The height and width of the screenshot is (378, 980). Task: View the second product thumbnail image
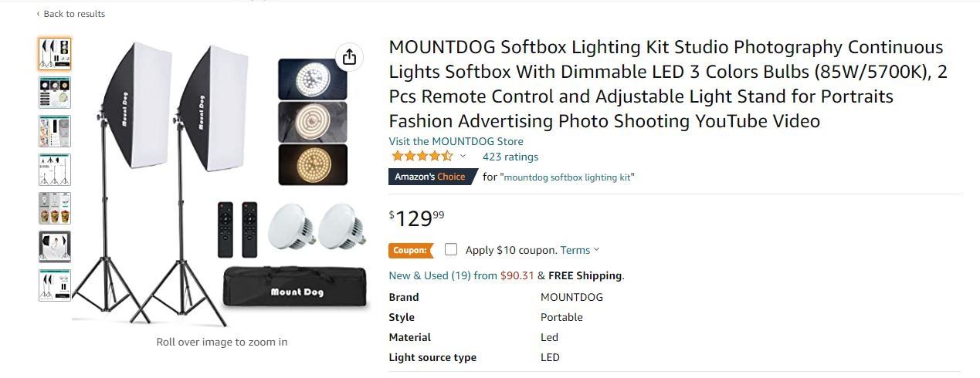[55, 92]
